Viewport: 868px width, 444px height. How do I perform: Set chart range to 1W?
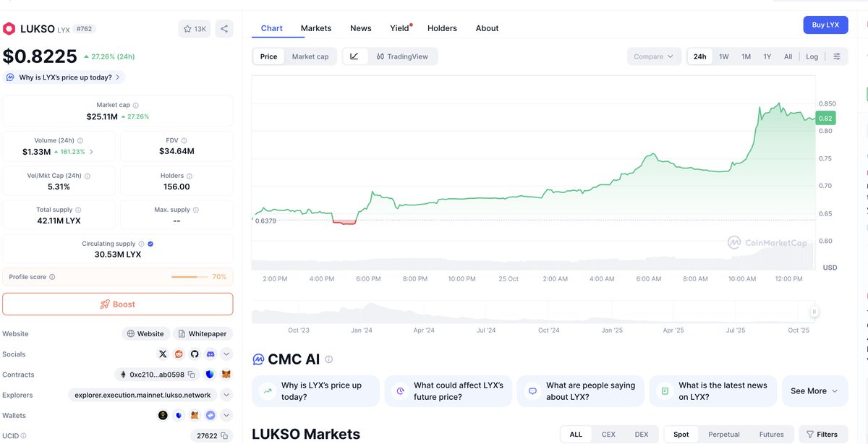click(723, 56)
